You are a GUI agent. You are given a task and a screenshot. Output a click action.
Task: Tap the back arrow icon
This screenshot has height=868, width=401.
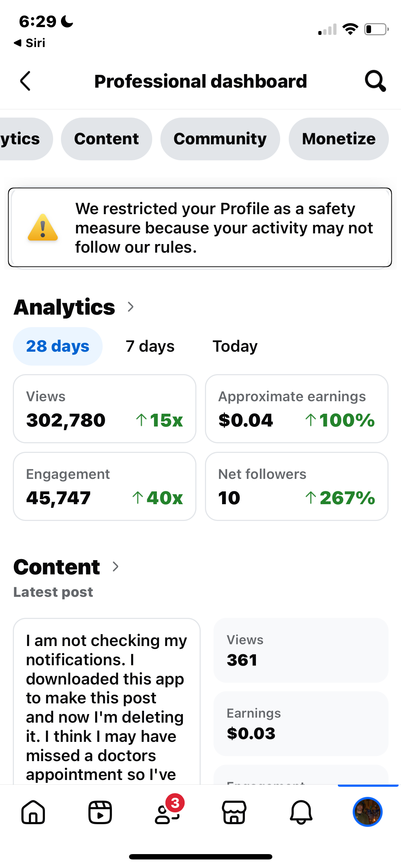coord(25,81)
